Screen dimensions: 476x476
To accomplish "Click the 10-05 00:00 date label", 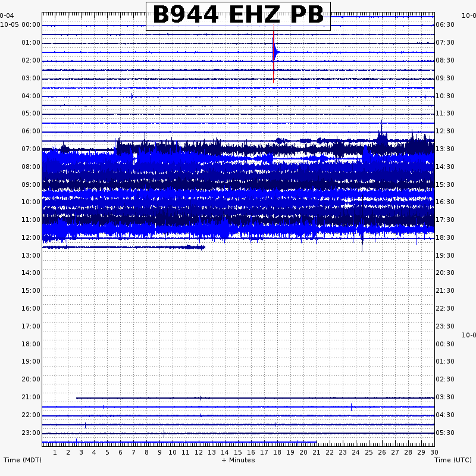I will 20,24.
